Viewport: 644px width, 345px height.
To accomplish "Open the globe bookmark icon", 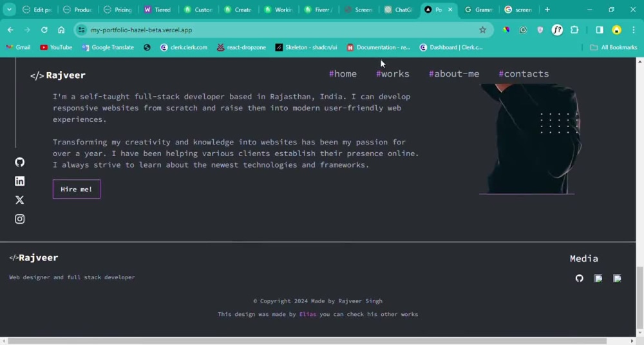I will click(x=147, y=47).
